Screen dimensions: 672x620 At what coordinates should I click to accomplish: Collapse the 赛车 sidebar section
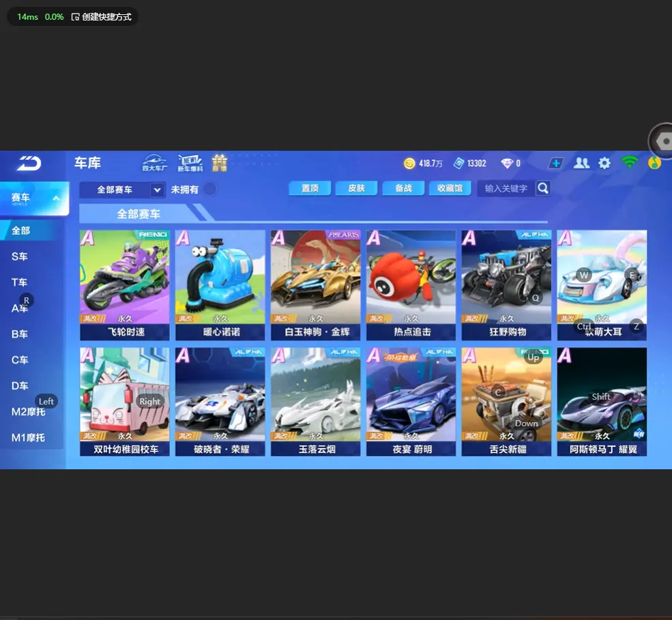pos(56,198)
